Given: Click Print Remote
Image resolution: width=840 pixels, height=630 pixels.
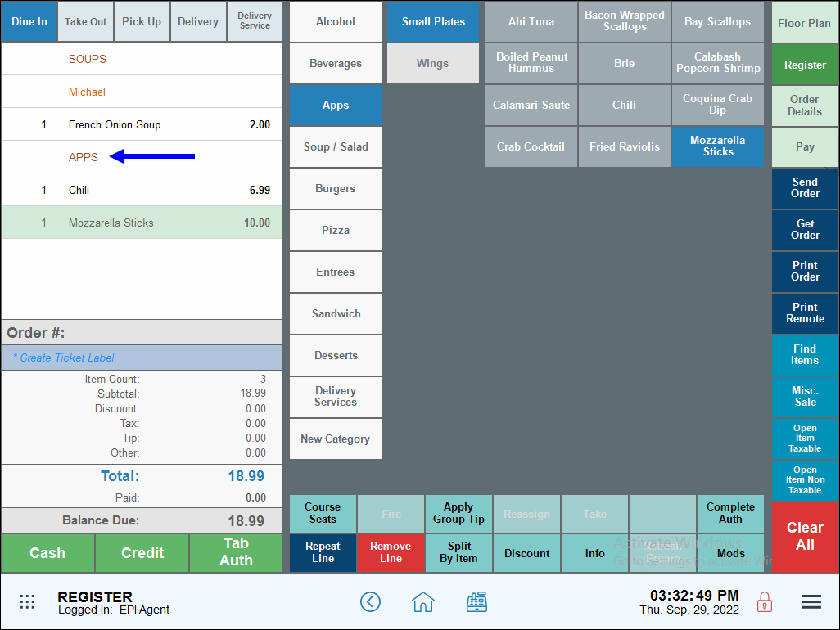Looking at the screenshot, I should click(x=805, y=313).
